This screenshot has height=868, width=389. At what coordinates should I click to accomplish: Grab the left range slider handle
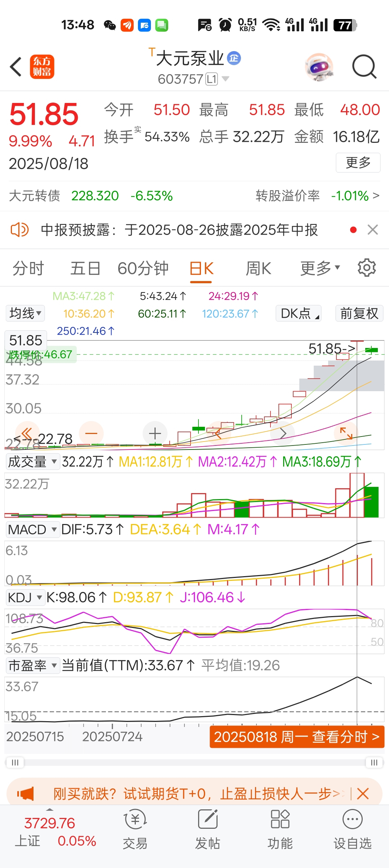[15, 763]
